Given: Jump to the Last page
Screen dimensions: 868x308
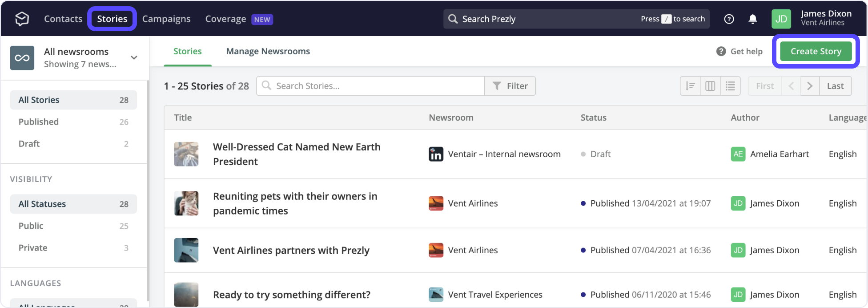Looking at the screenshot, I should [x=835, y=86].
